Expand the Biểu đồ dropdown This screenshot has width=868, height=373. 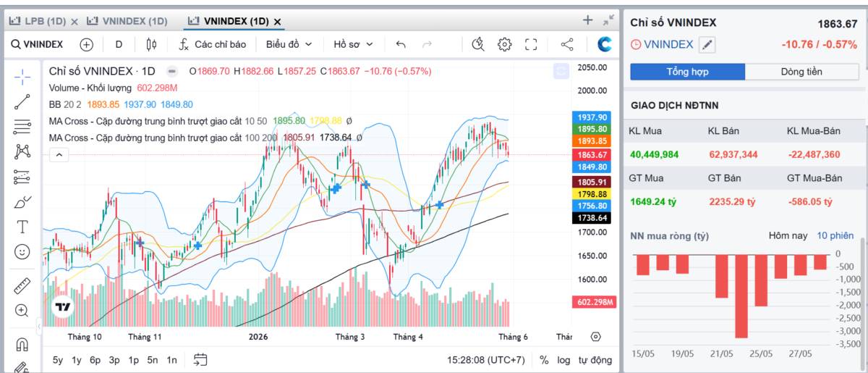click(x=289, y=44)
